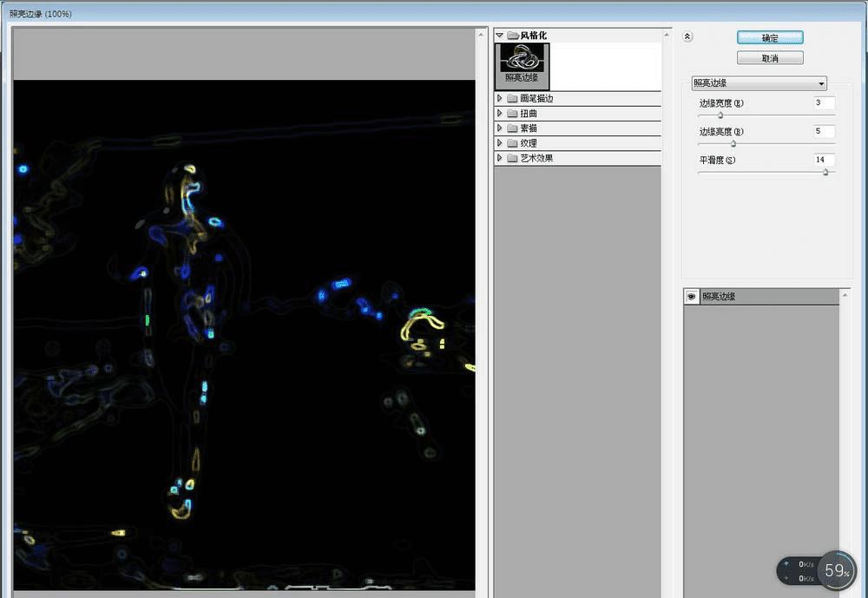Select the 照亮边缘 filter thumbnail

(522, 66)
